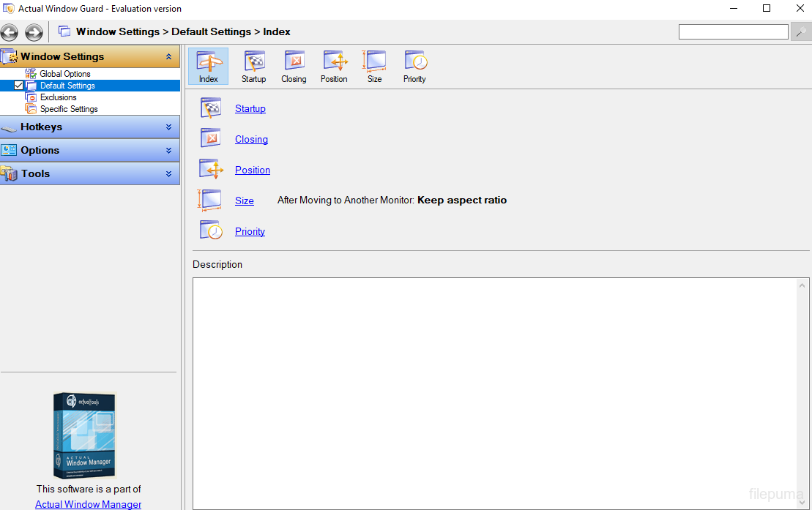Toggle the Default Settings checkbox

pos(19,86)
